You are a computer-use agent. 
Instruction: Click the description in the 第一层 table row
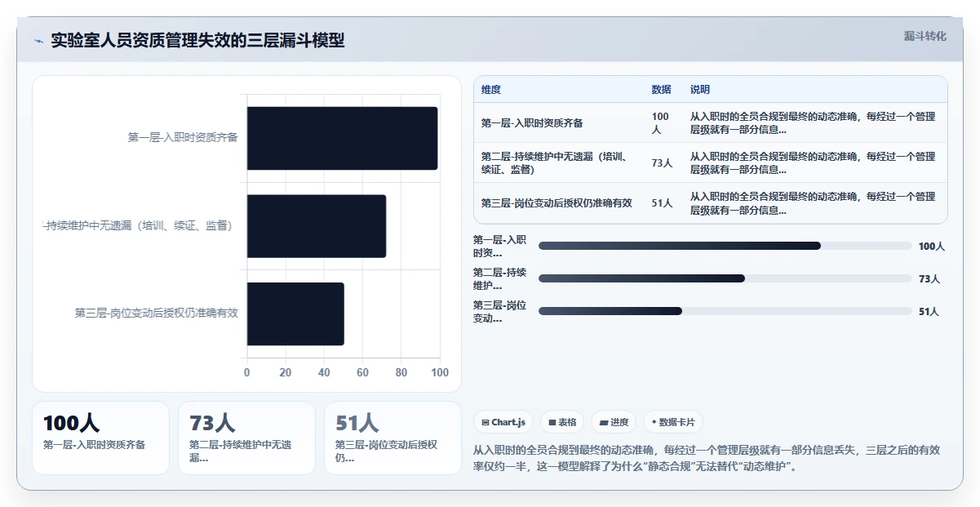[x=813, y=122]
